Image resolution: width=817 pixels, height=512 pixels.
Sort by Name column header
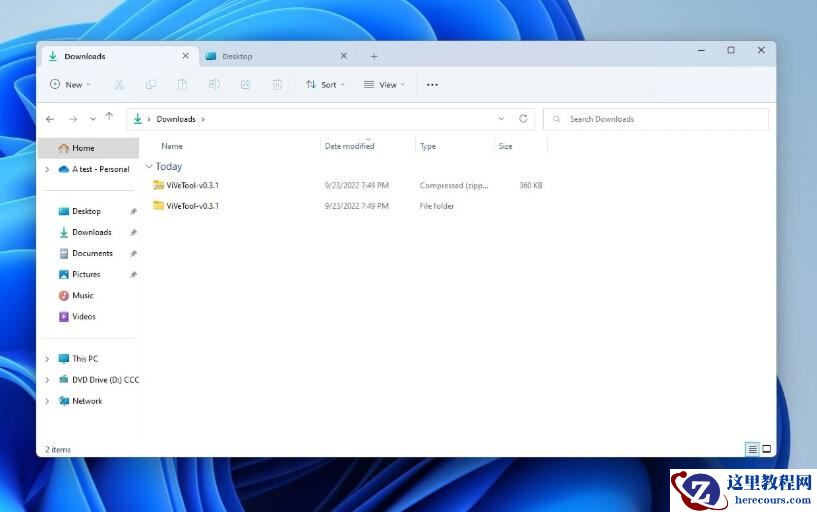(x=172, y=146)
